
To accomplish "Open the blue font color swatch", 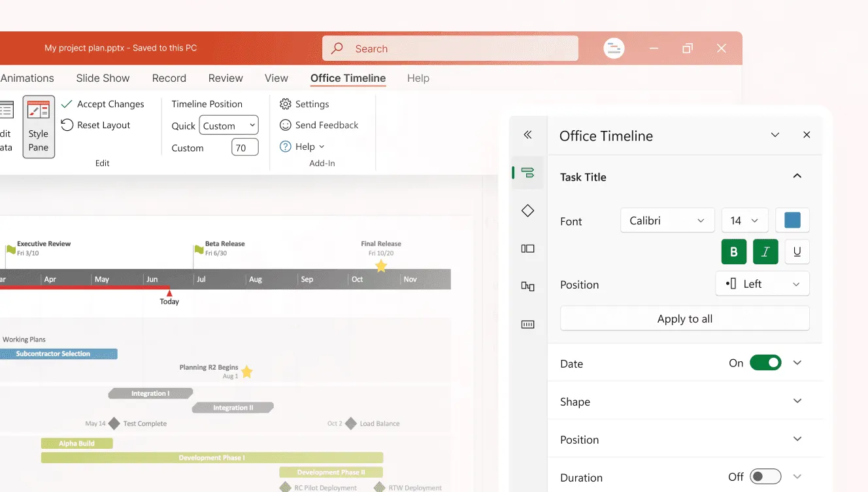I will pyautogui.click(x=792, y=220).
